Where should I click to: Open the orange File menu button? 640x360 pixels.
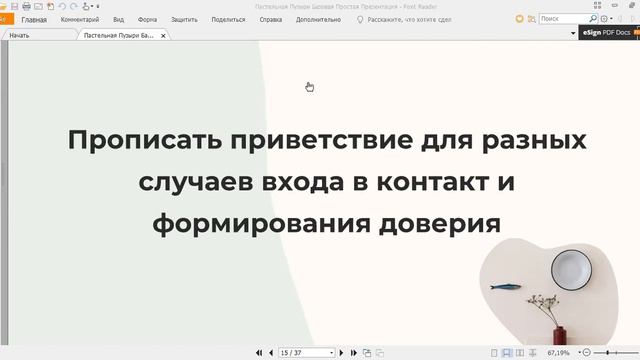(x=6, y=19)
